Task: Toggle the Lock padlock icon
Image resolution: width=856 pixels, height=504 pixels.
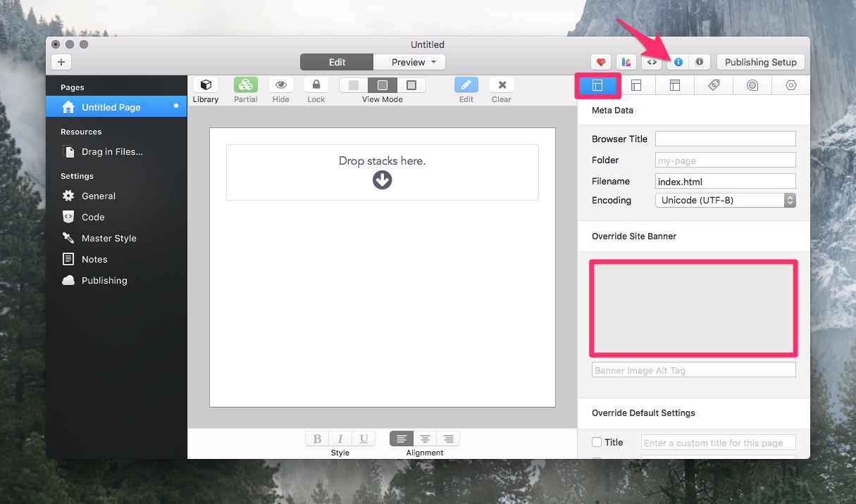Action: (316, 85)
